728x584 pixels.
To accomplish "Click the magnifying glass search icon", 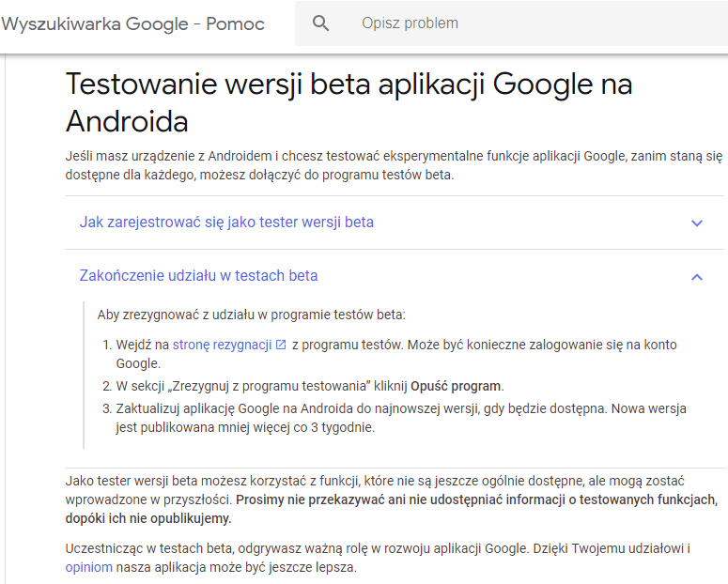I will tap(321, 23).
